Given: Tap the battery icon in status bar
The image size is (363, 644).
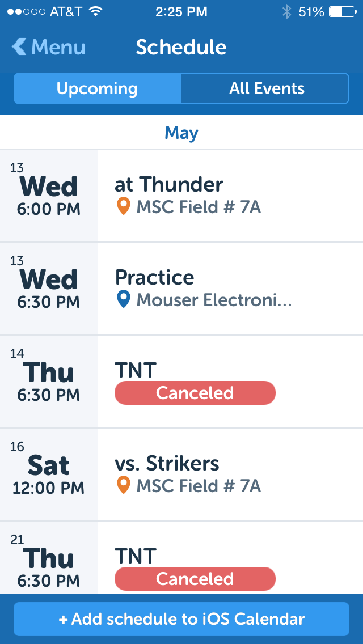Looking at the screenshot, I should point(343,12).
